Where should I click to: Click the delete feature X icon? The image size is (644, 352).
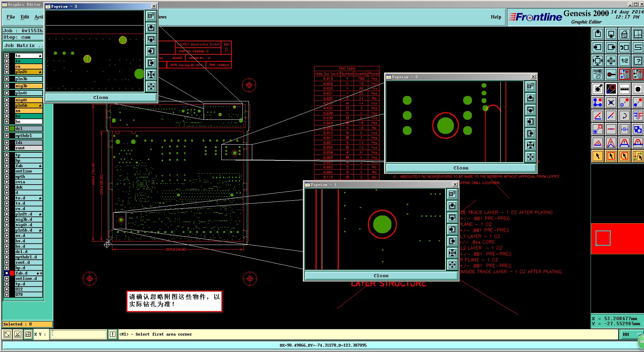click(611, 102)
